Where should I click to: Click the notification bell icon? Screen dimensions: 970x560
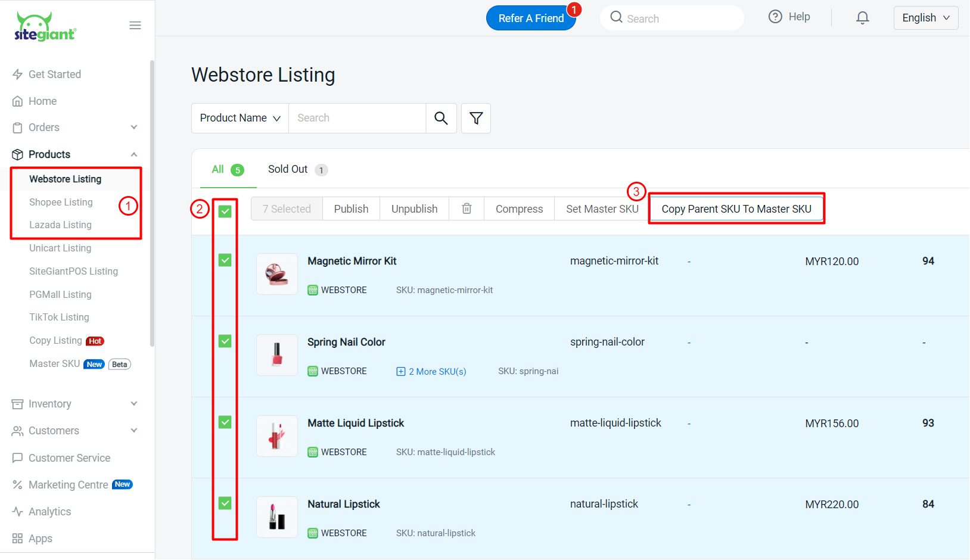862,17
